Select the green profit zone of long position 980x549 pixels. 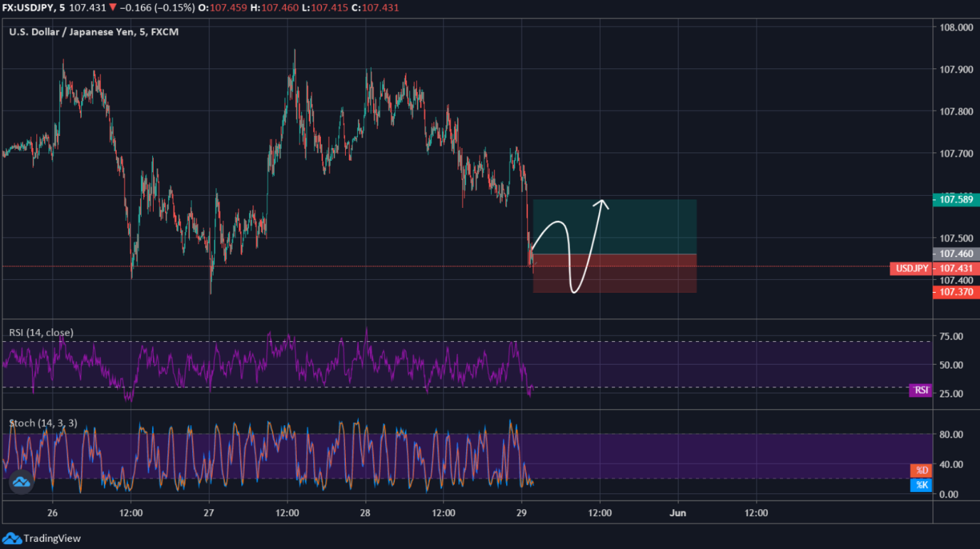click(641, 226)
